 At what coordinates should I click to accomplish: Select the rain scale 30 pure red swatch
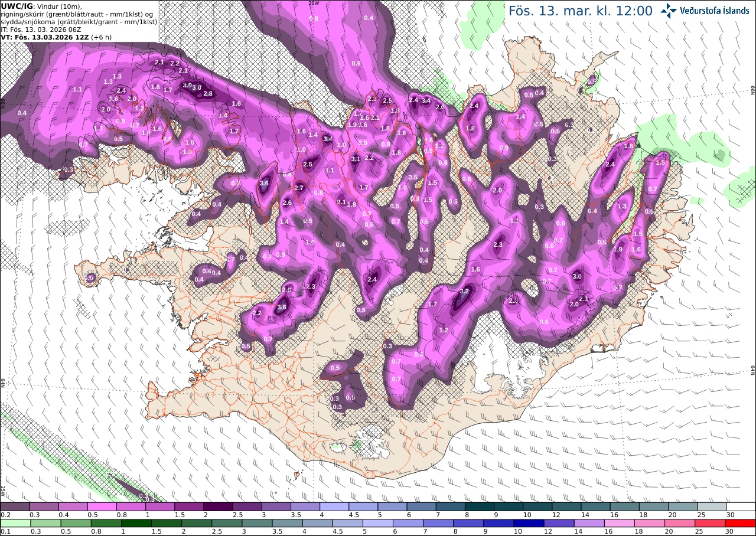741,523
